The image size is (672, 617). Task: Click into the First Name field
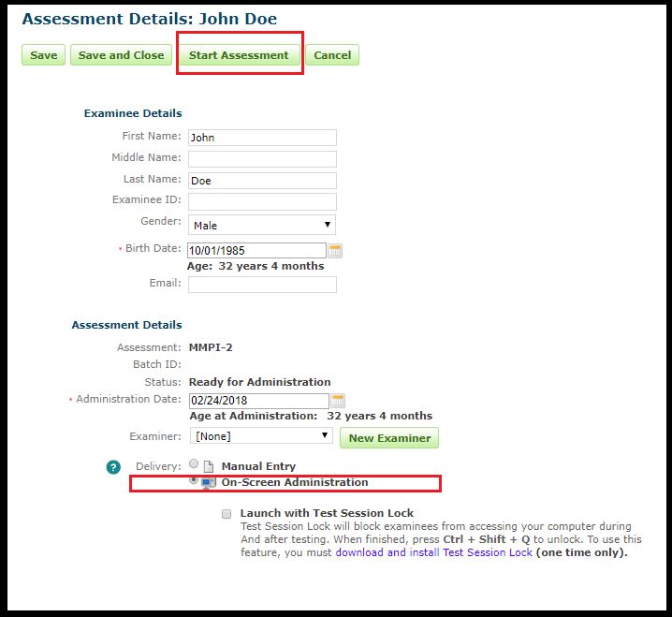pos(261,138)
